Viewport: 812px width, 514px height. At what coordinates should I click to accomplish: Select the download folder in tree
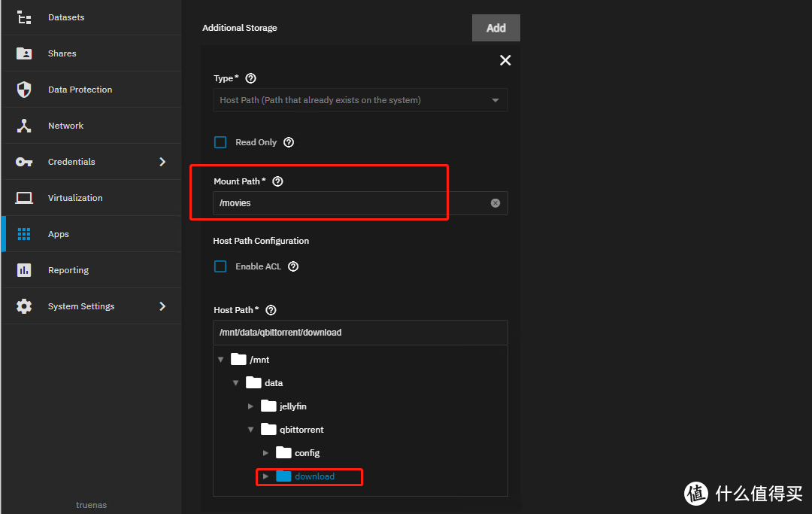tap(314, 476)
